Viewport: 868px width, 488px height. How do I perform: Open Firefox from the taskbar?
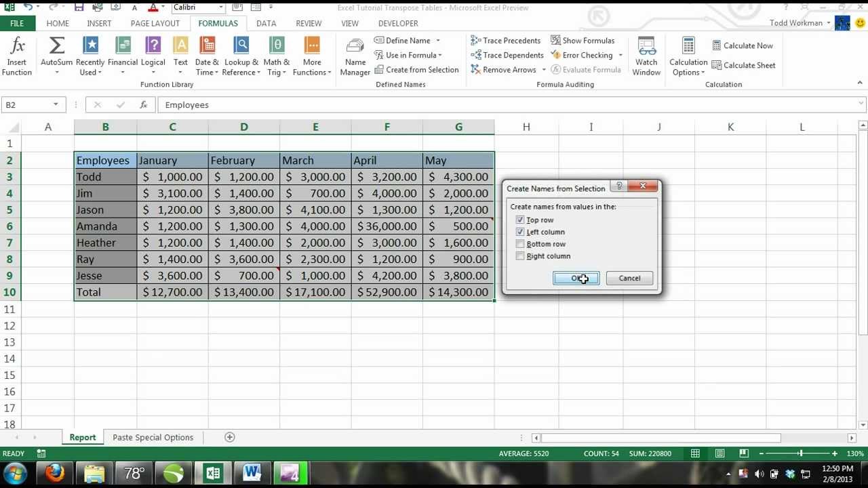pos(56,472)
